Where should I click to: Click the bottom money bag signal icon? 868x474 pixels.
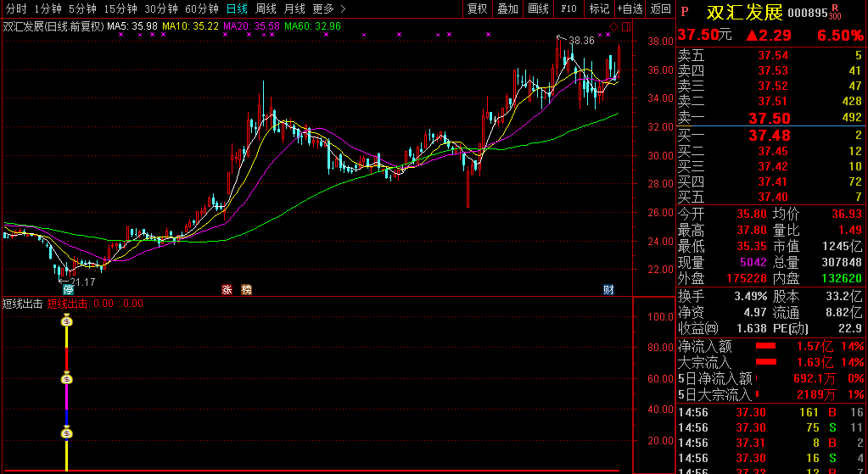[x=67, y=433]
